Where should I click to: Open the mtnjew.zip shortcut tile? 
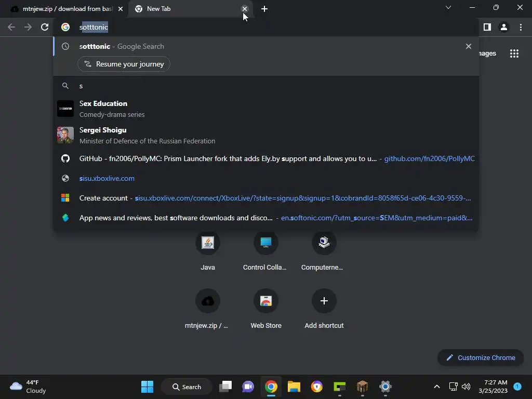point(208,309)
